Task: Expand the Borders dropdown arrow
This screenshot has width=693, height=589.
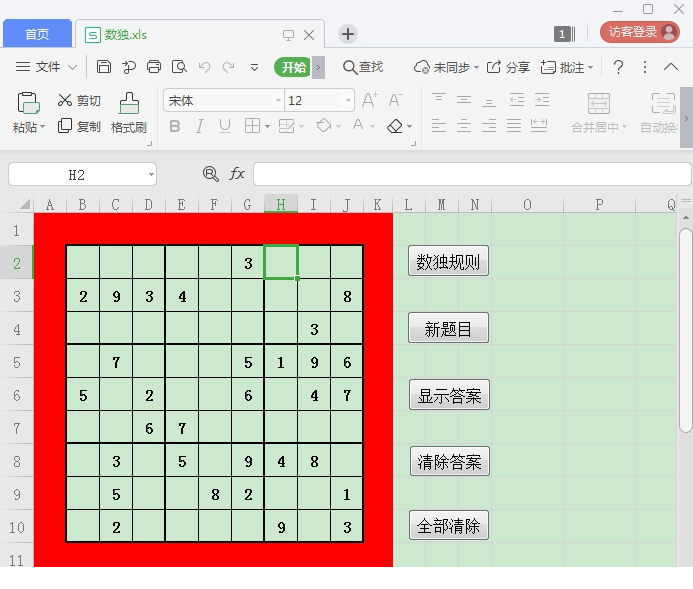Action: coord(267,127)
